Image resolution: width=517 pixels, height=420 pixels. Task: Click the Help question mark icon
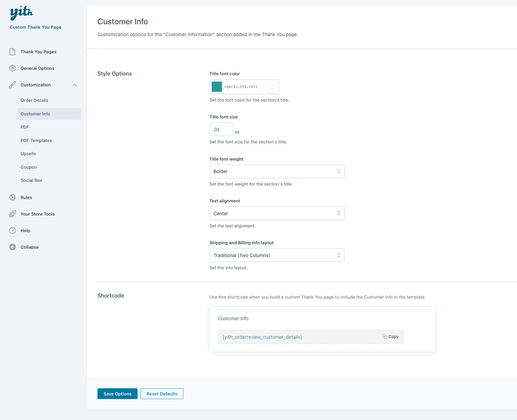12,230
